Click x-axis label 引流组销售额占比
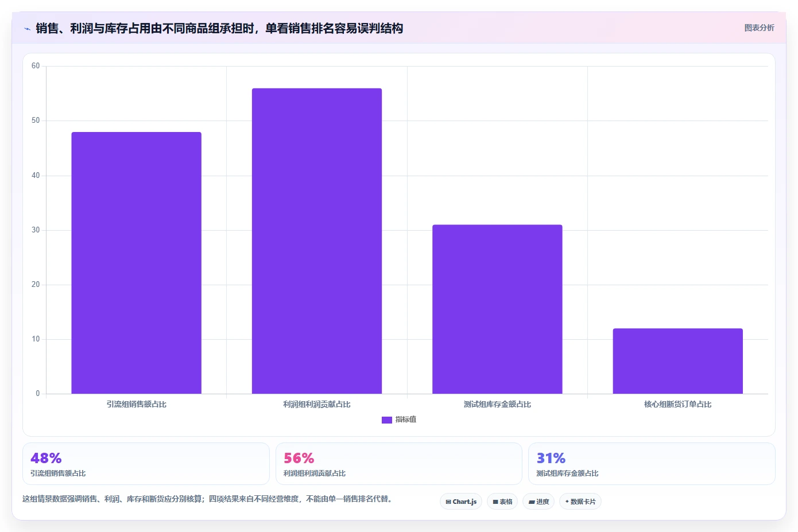The image size is (798, 532). point(136,405)
